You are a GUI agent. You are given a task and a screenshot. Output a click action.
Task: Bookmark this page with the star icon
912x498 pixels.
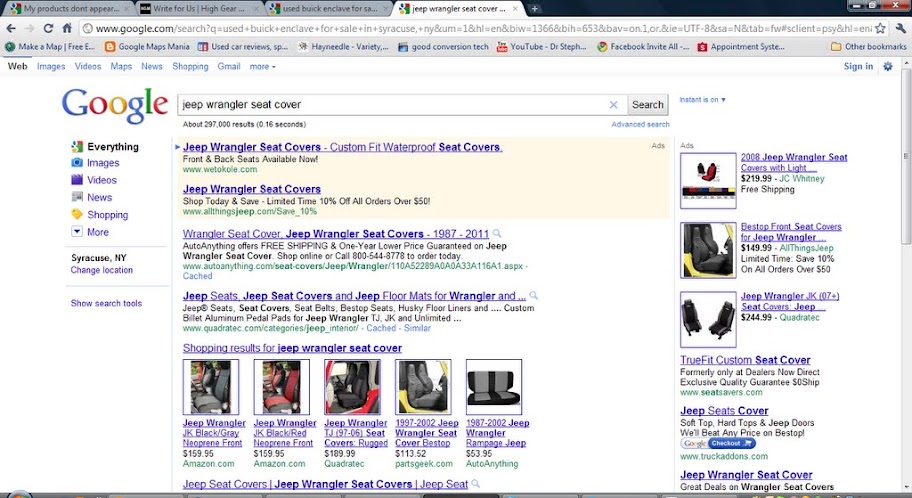(881, 29)
